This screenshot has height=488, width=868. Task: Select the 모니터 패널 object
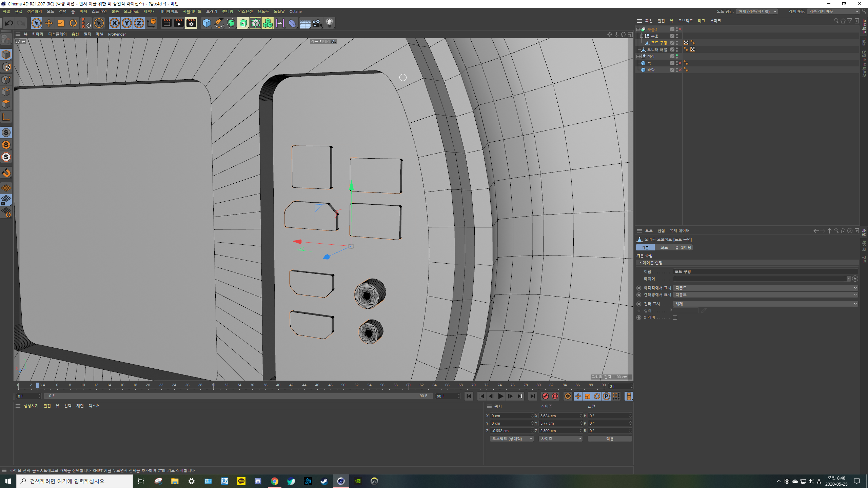pos(657,50)
